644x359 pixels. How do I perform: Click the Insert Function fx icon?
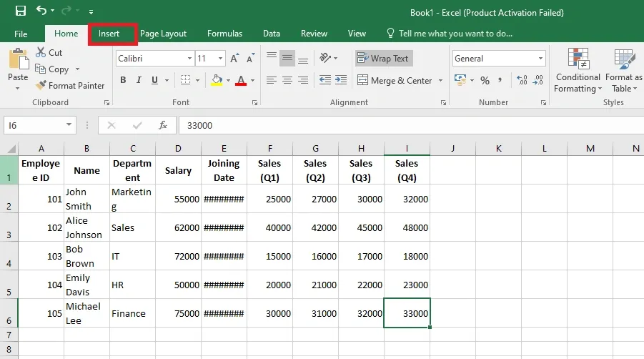pyautogui.click(x=163, y=125)
